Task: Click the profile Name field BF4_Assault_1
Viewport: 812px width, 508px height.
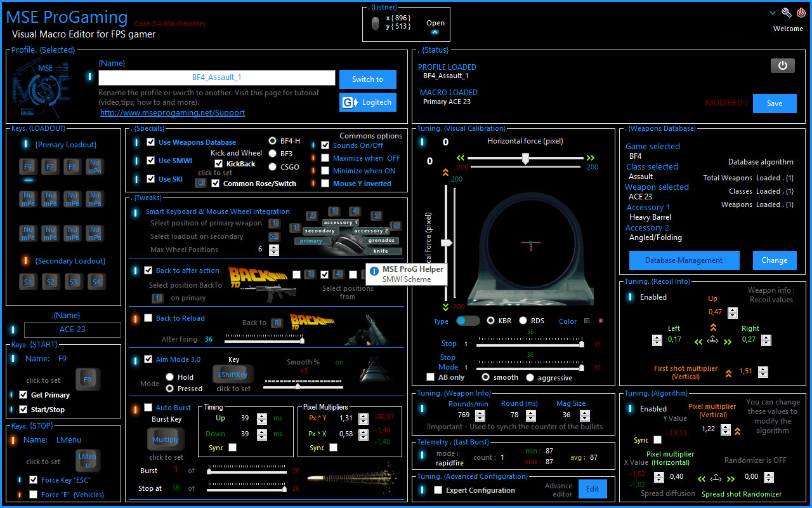Action: (217, 77)
